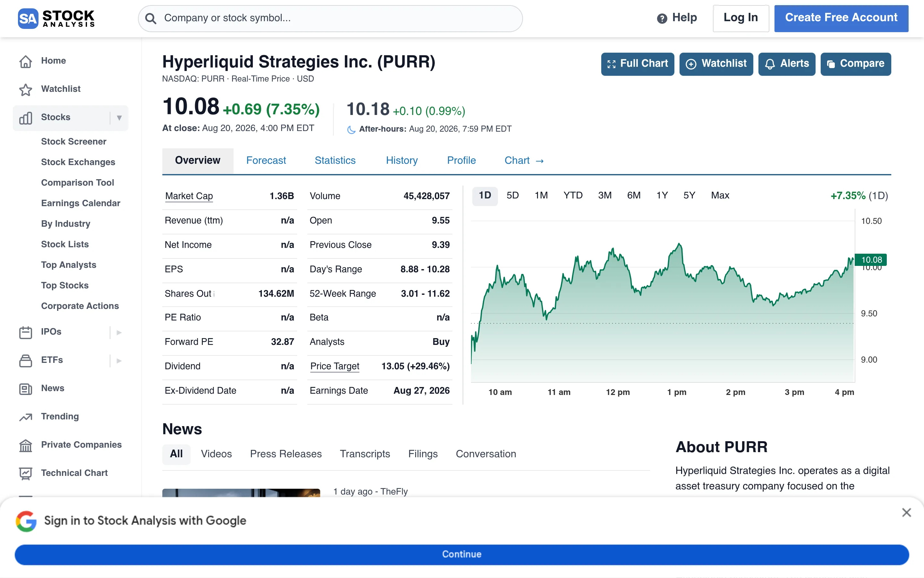Filter news by Filings
This screenshot has height=578, width=924.
coord(423,454)
